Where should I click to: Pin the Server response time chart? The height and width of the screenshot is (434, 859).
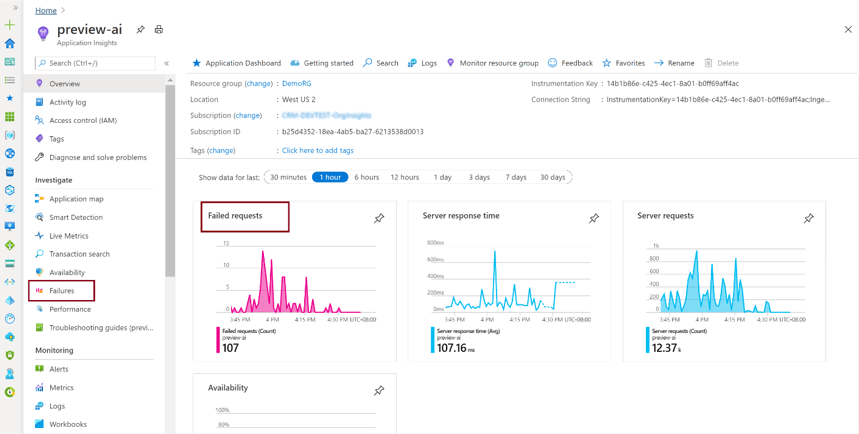click(x=594, y=218)
